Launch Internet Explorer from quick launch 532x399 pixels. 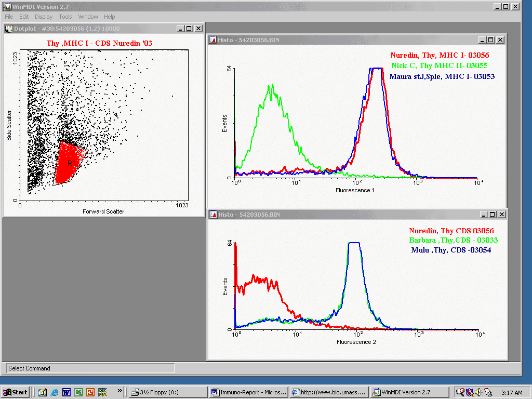click(54, 392)
